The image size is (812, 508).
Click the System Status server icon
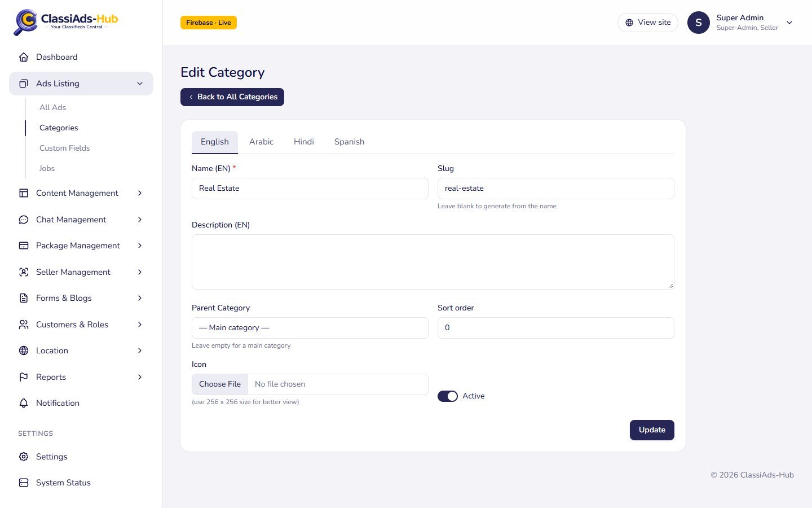tap(24, 483)
